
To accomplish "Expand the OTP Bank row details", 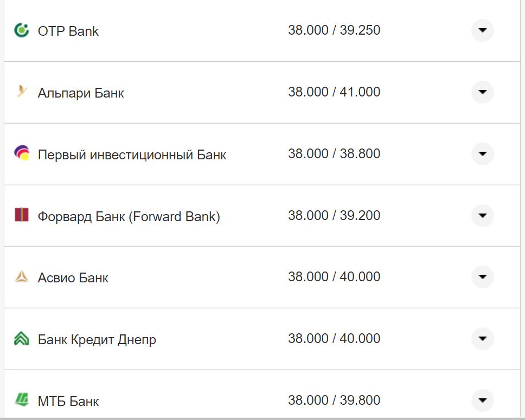I will click(x=482, y=30).
